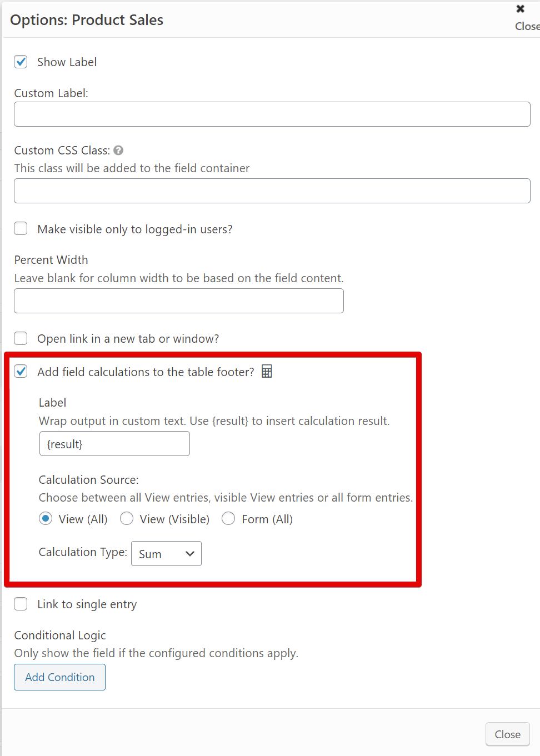Click the Percent Width input box
Image resolution: width=540 pixels, height=756 pixels.
click(178, 301)
